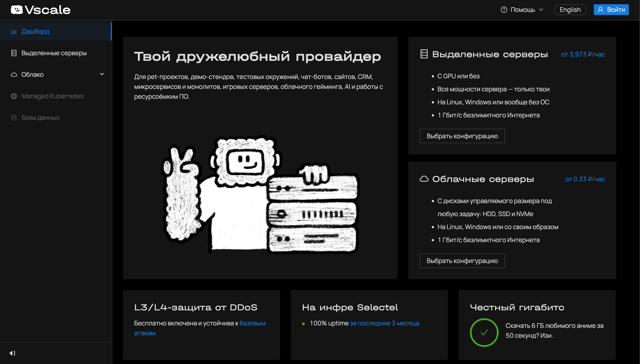
Task: Click the help question mark icon
Action: (504, 9)
